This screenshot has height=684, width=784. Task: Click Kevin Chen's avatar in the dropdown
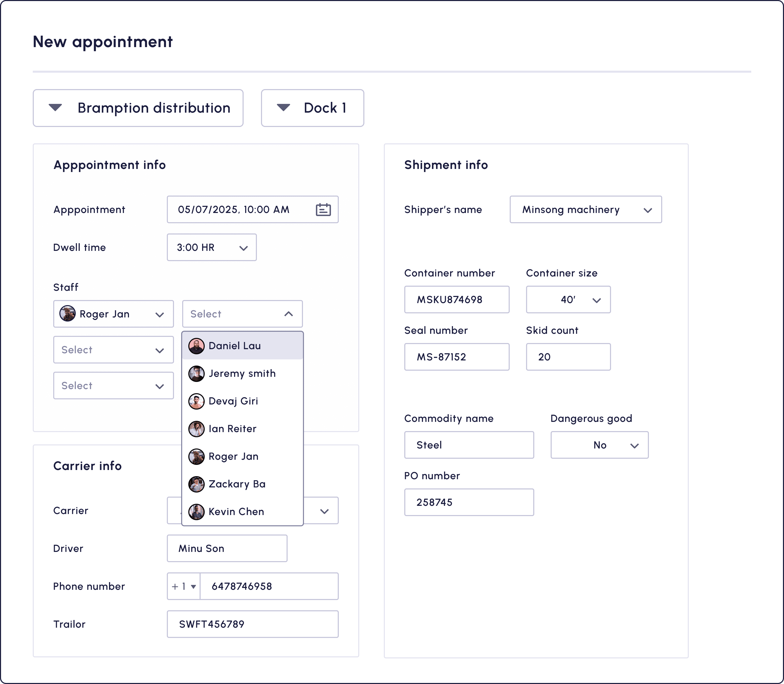coord(197,511)
